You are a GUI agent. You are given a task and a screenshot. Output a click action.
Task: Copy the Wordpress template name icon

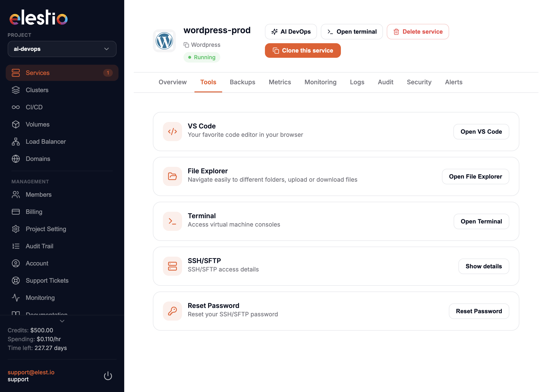(x=186, y=45)
